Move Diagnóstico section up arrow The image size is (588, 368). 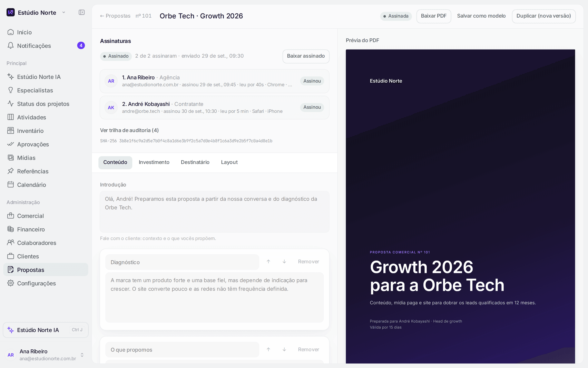click(x=268, y=262)
